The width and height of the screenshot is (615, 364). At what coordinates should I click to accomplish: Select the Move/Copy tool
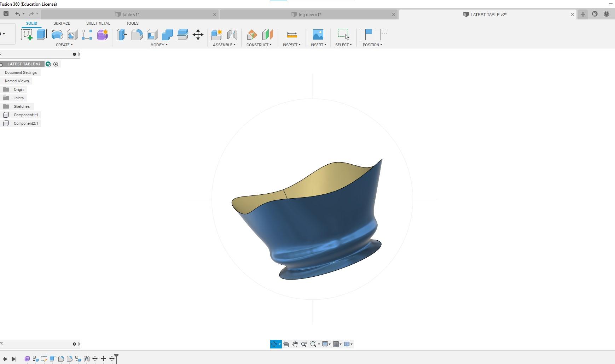[x=197, y=34]
